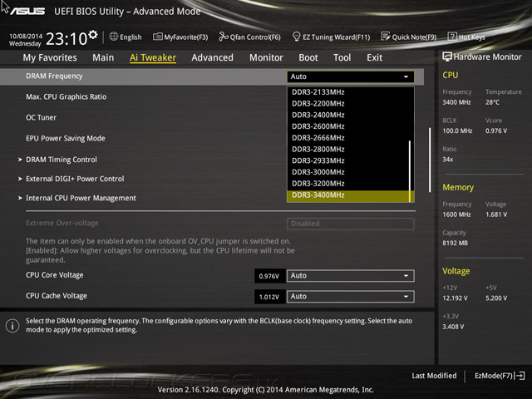Open Qfan Control(F6)
The width and height of the screenshot is (532, 399).
coord(249,37)
